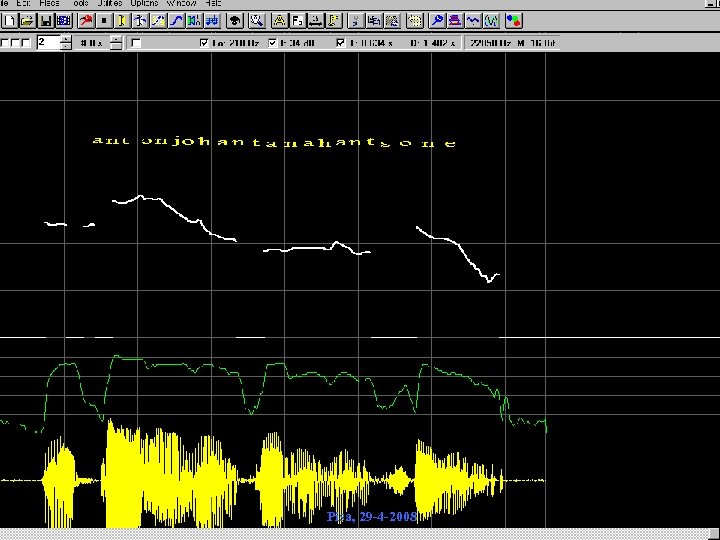
Task: Click the blue 'Pisa, 29-4-2008' caption
Action: (371, 517)
